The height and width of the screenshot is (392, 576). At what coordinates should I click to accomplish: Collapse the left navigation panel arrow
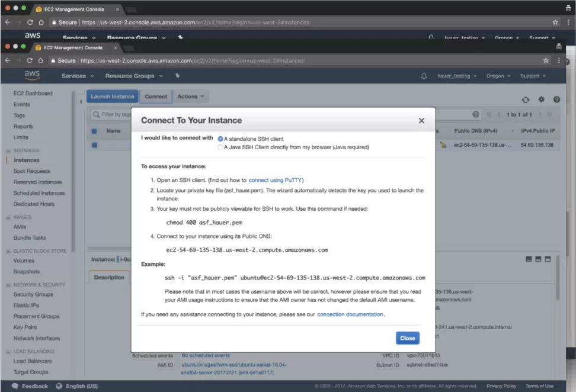click(x=81, y=102)
